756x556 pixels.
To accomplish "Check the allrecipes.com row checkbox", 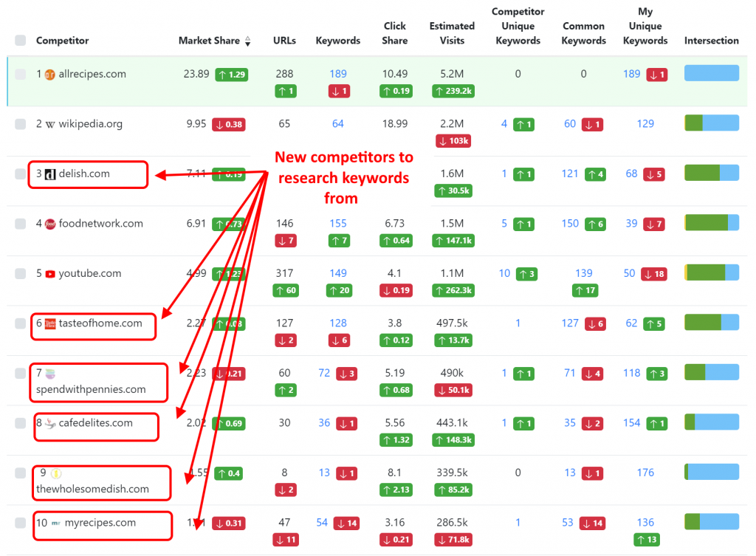I will pos(20,75).
